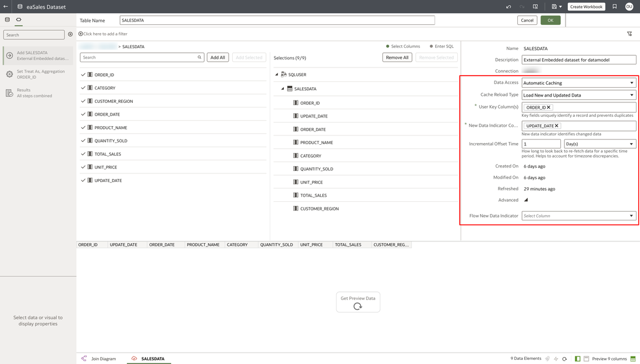The width and height of the screenshot is (640, 364).
Task: Open the Results all steps combined entry
Action: coord(38,93)
